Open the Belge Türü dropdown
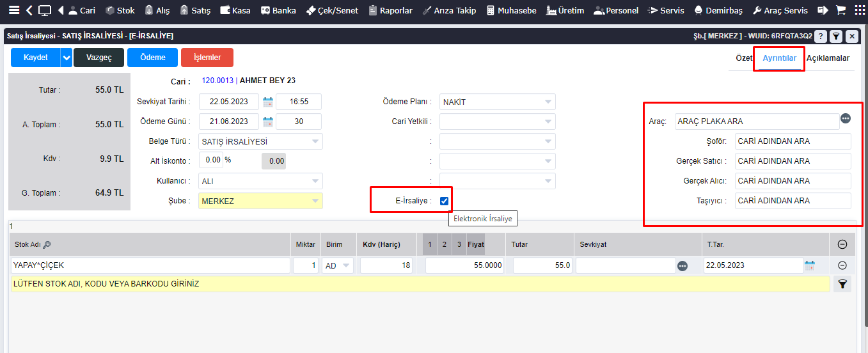 point(315,142)
